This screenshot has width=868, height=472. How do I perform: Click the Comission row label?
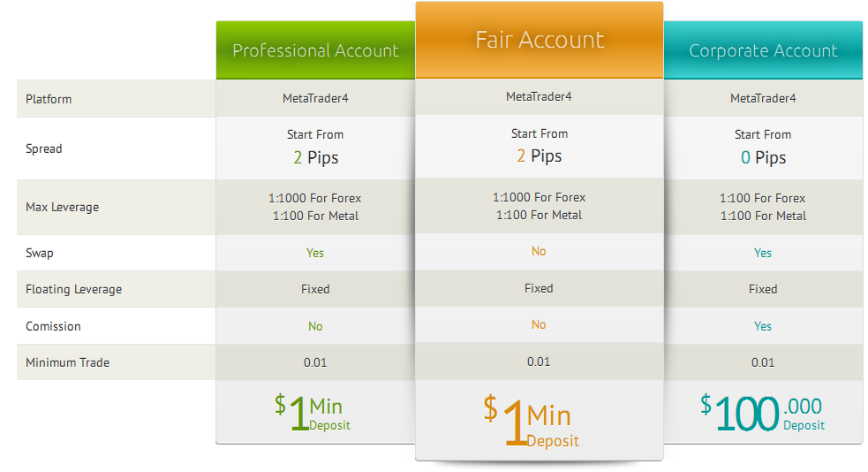(53, 326)
